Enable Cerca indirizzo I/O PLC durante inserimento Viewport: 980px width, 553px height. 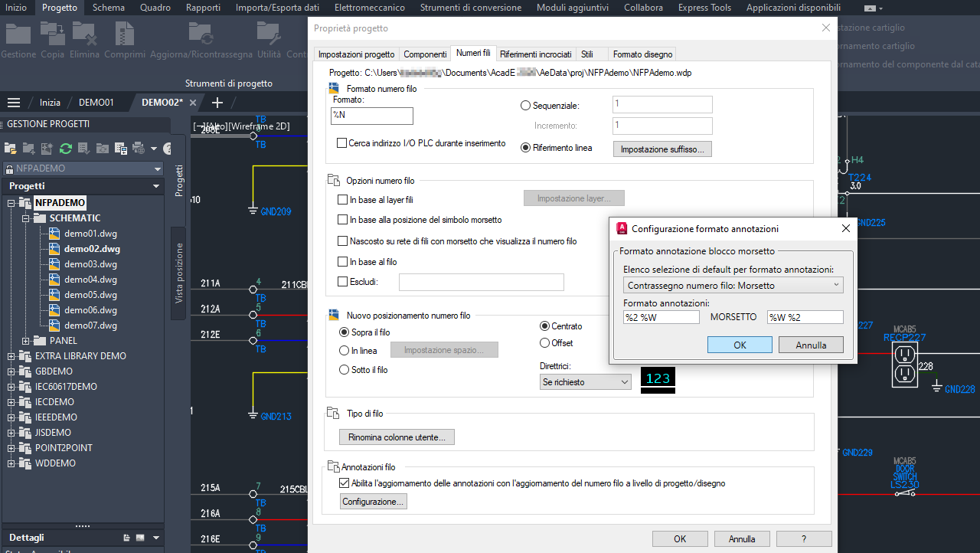click(x=341, y=143)
